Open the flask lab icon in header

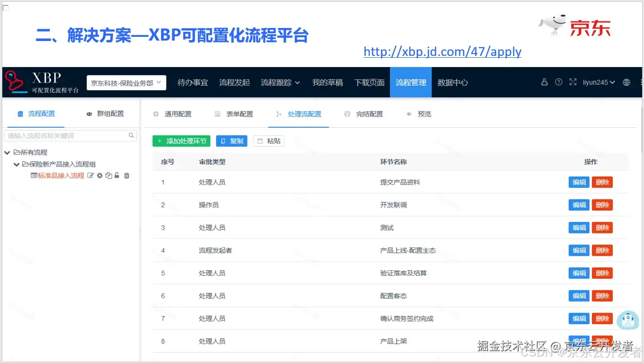pyautogui.click(x=544, y=82)
